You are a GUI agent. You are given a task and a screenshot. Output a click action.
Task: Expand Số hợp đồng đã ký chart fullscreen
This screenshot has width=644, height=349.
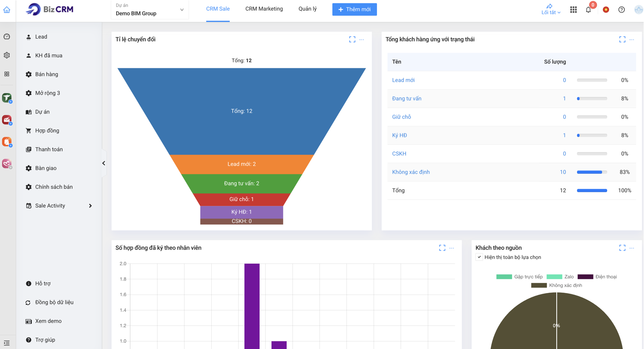442,248
